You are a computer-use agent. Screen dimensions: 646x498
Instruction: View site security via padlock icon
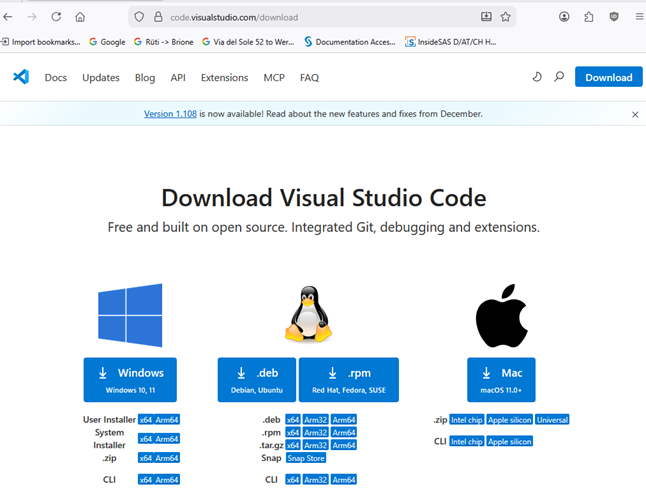(158, 17)
